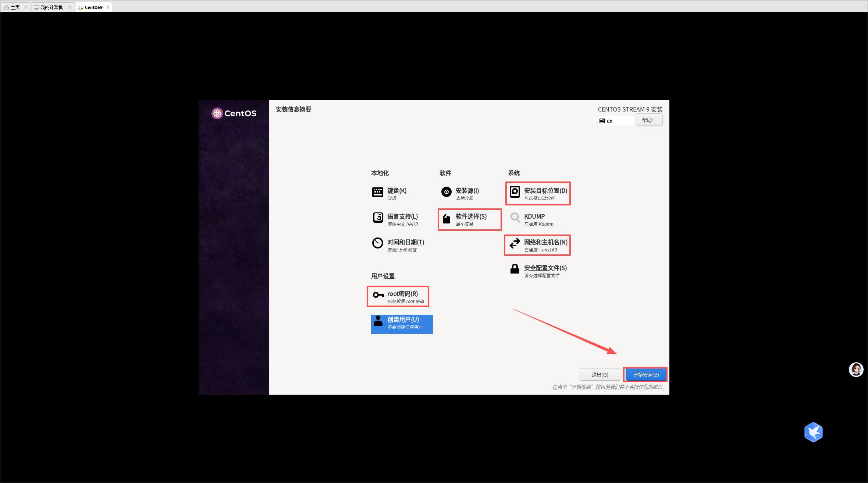Click the 已连接：ens160 network status
Image resolution: width=868 pixels, height=483 pixels.
pyautogui.click(x=541, y=250)
